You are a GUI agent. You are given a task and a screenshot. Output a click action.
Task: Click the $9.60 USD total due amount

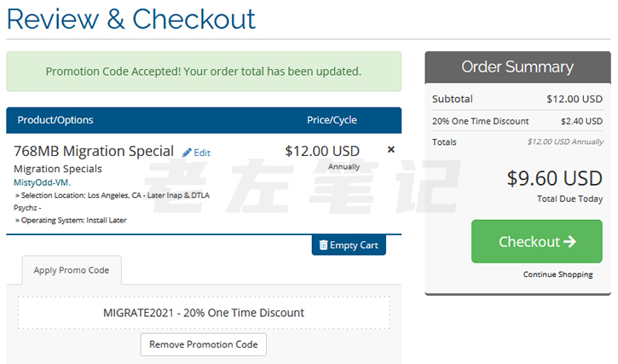(554, 178)
